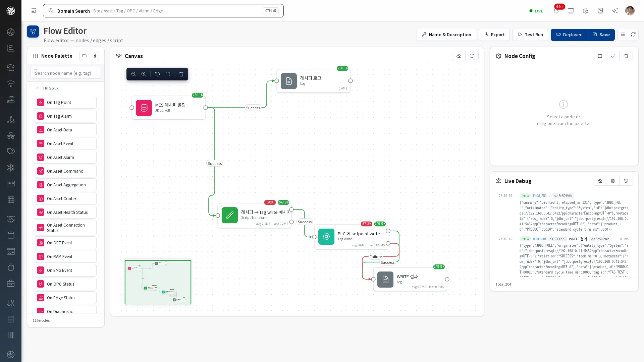Clear canvas using the eraser icon
644x362 pixels.
pos(459,56)
